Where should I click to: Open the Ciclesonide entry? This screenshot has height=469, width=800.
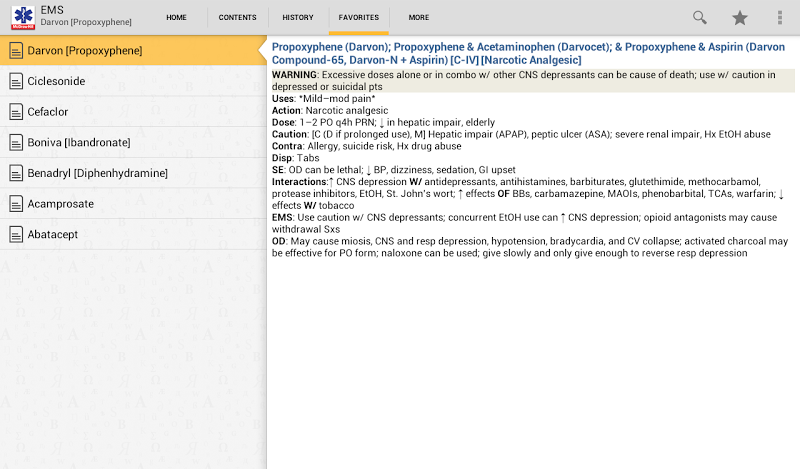[x=133, y=81]
